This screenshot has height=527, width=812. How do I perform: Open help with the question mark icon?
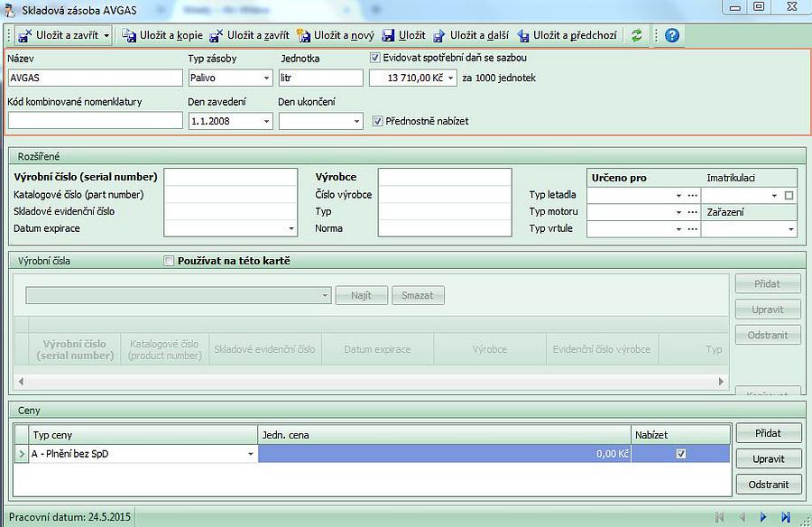click(671, 36)
